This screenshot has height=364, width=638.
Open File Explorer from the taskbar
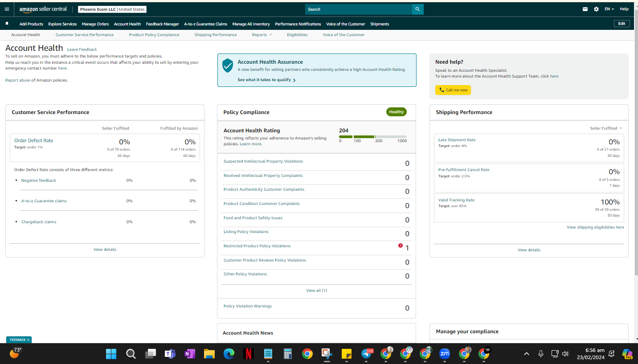coord(209,354)
